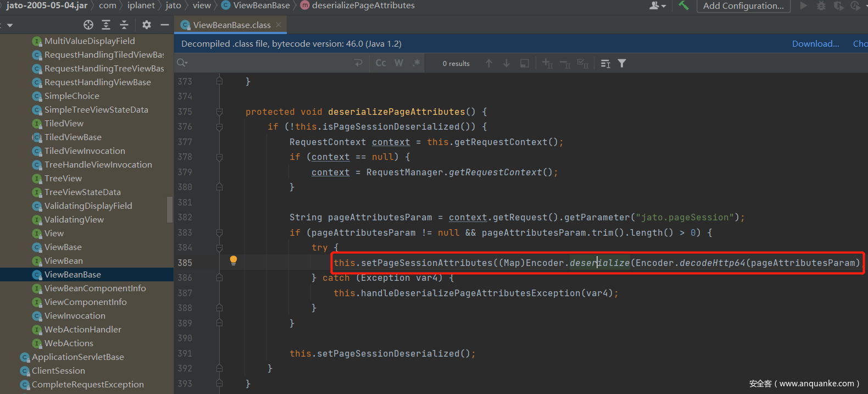
Task: Select TreeViewStateData in the project tree
Action: (82, 192)
